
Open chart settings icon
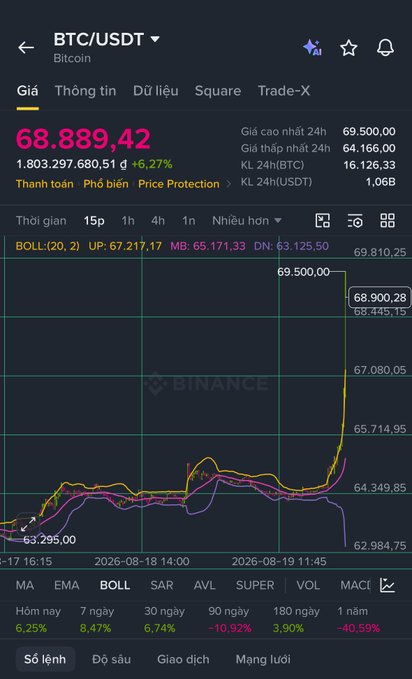pos(355,220)
